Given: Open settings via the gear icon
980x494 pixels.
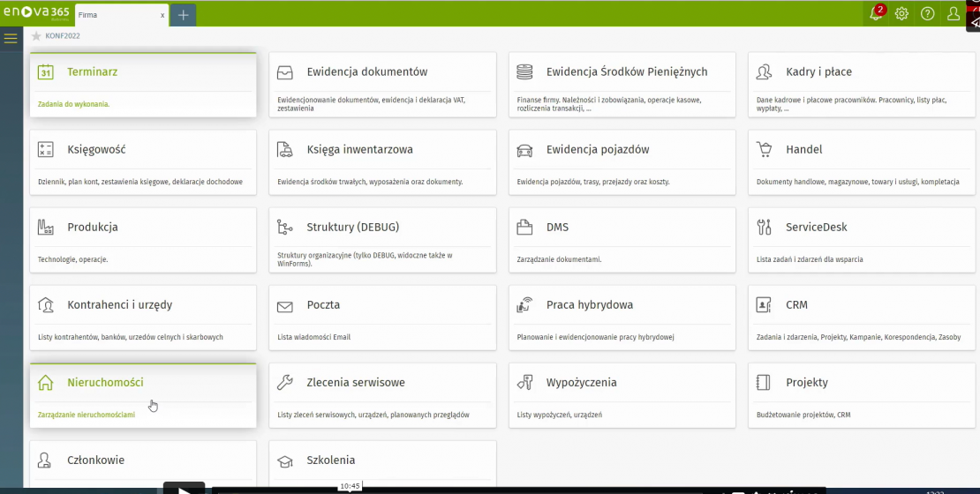Looking at the screenshot, I should [x=901, y=14].
